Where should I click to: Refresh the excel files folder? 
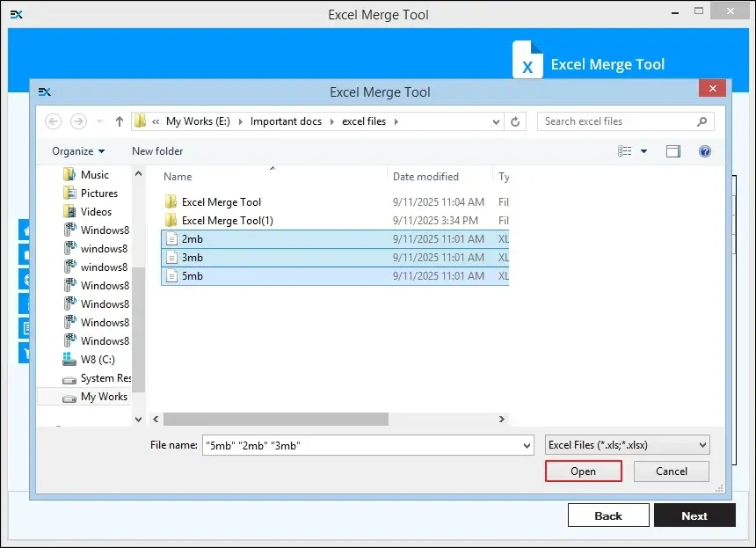[516, 121]
